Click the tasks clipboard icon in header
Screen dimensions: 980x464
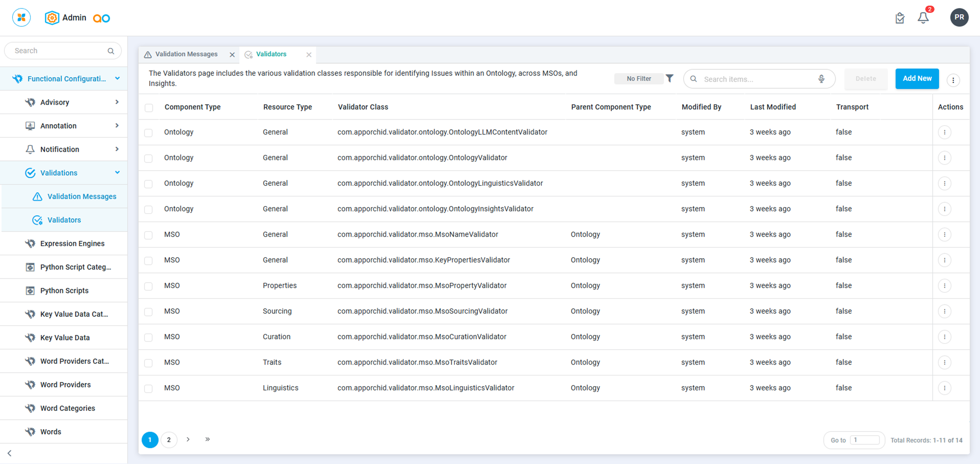tap(900, 18)
